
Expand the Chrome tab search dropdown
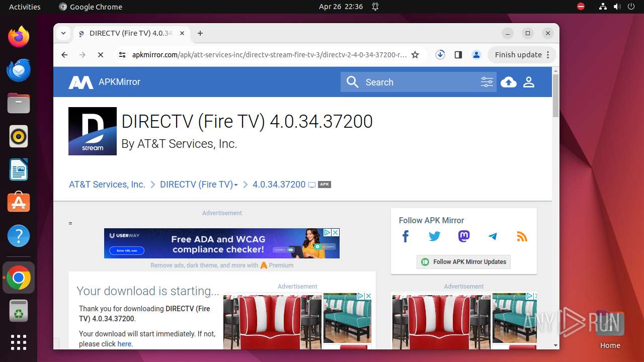click(x=63, y=33)
